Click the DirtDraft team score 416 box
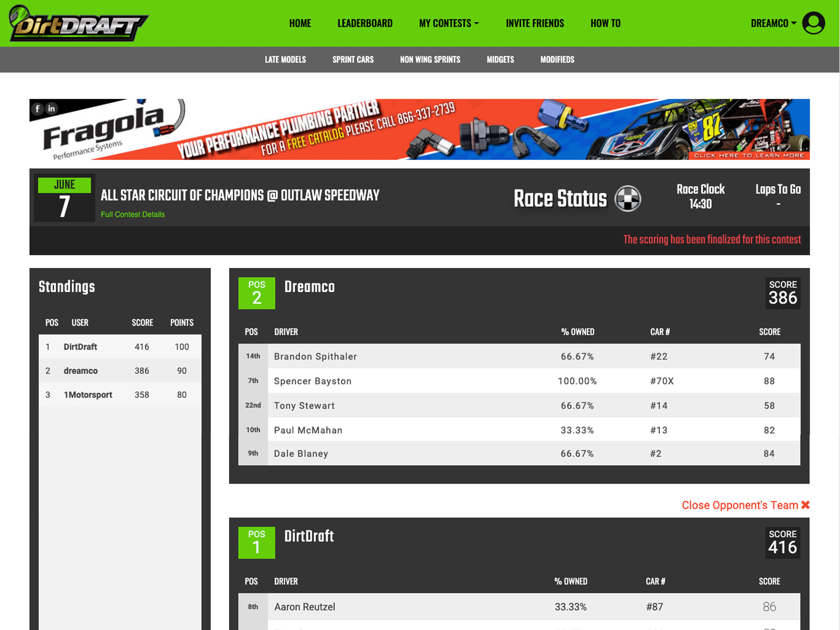The width and height of the screenshot is (840, 630). [783, 543]
